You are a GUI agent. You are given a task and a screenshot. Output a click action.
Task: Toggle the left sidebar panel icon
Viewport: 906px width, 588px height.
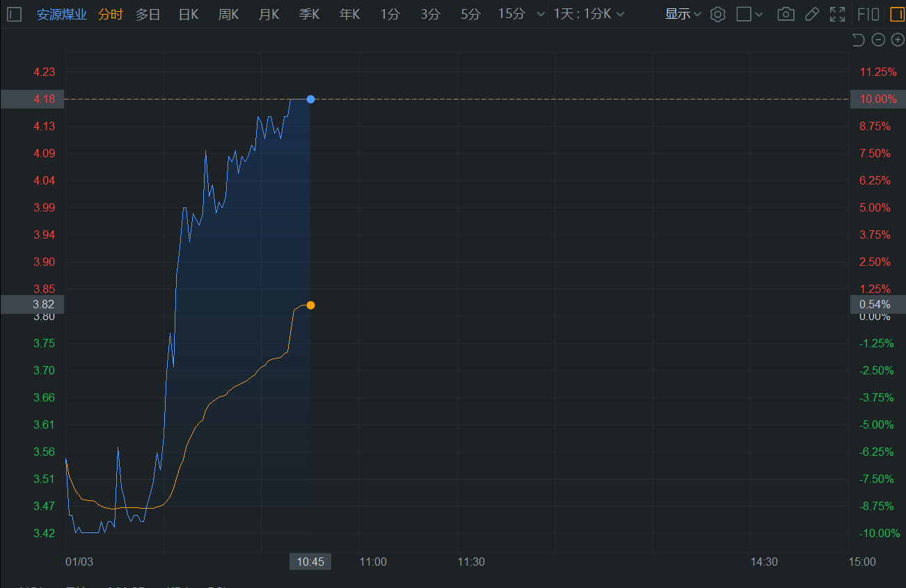point(15,14)
